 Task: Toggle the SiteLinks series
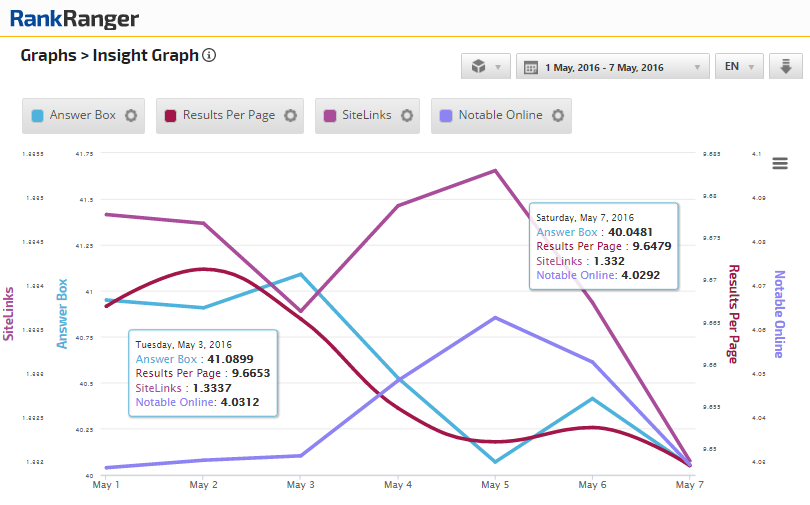click(366, 115)
